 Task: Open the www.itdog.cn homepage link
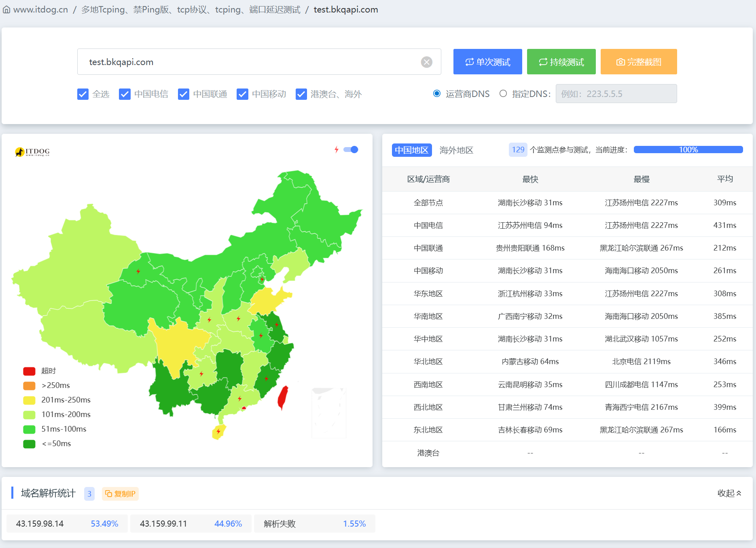pyautogui.click(x=40, y=9)
